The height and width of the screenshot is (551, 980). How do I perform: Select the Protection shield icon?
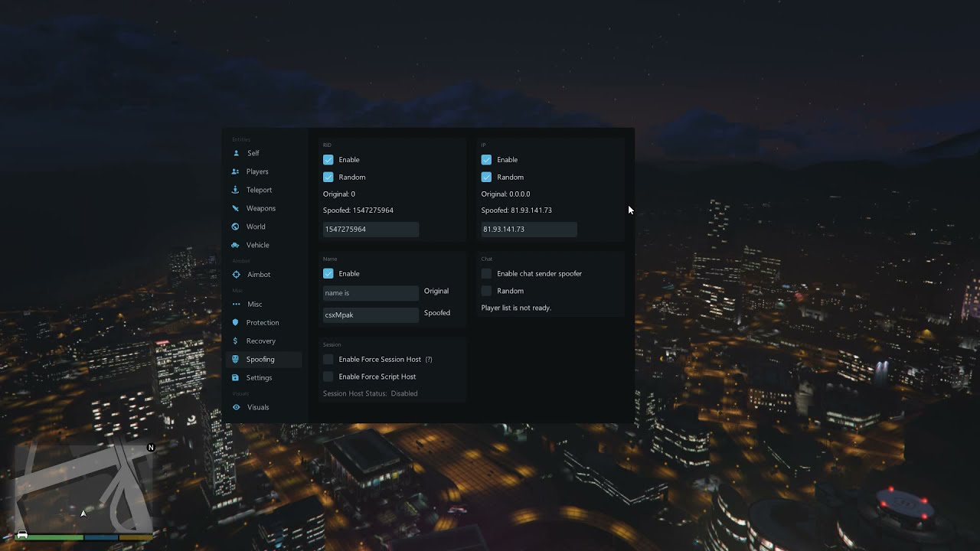tap(236, 322)
